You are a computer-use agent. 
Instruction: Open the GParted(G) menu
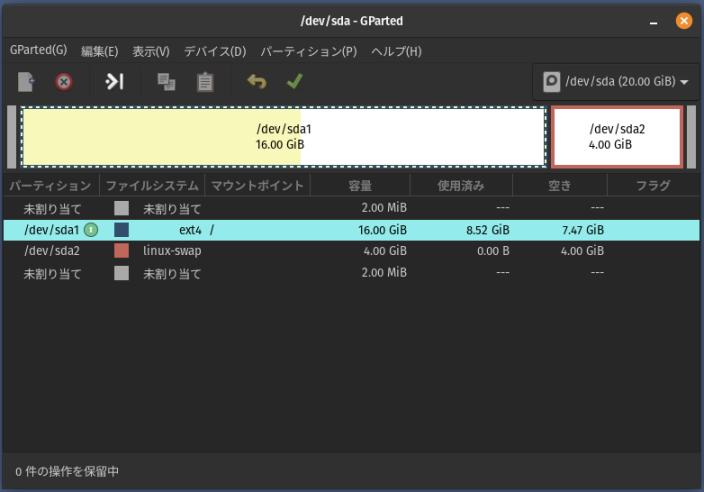pos(38,50)
